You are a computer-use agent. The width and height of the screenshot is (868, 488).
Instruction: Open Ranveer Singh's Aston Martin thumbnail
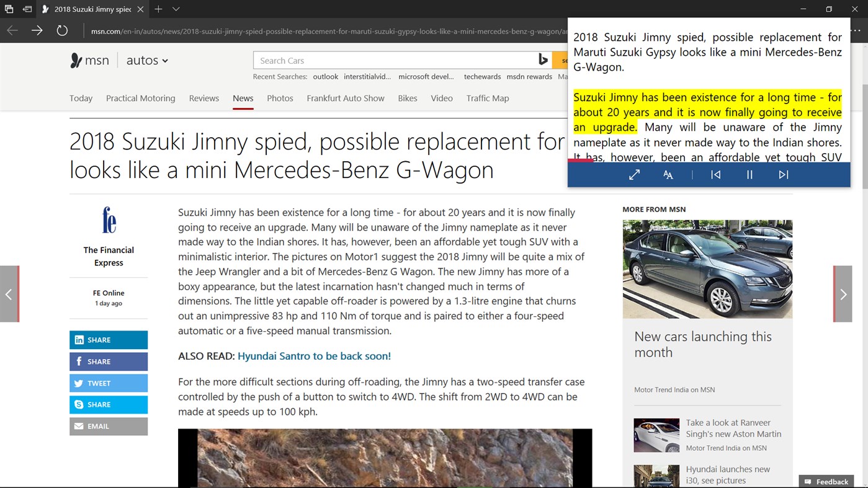(656, 435)
